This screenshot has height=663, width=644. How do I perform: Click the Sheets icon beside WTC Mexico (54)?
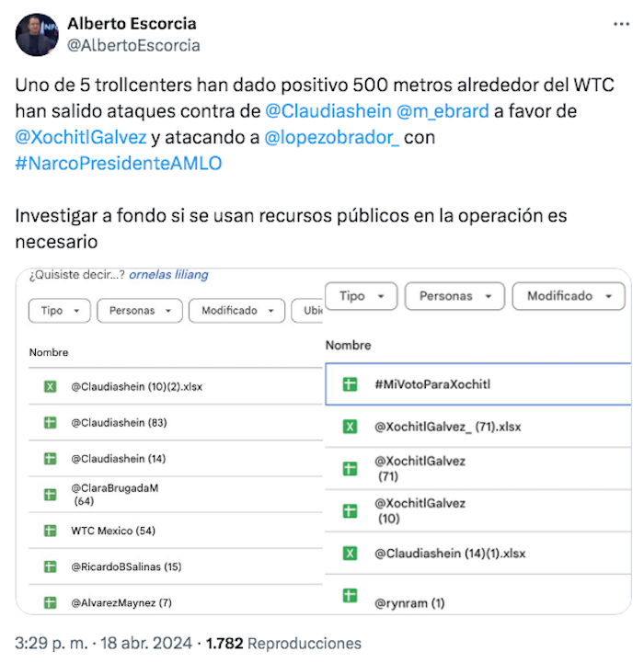click(x=51, y=531)
